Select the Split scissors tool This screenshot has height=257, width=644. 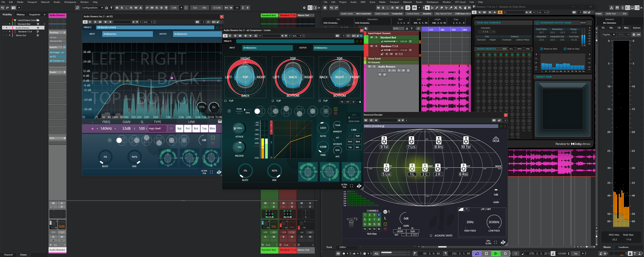click(446, 8)
